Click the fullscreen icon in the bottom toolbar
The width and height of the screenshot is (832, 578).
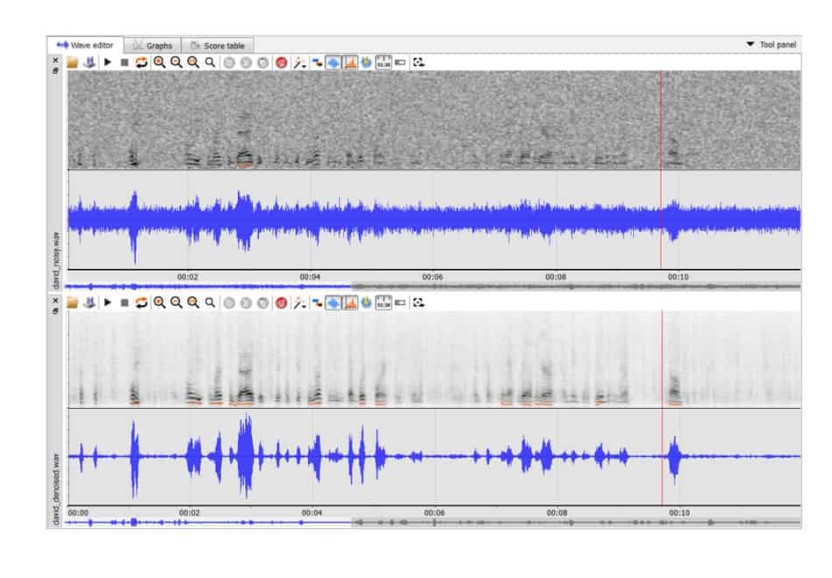[x=419, y=302]
